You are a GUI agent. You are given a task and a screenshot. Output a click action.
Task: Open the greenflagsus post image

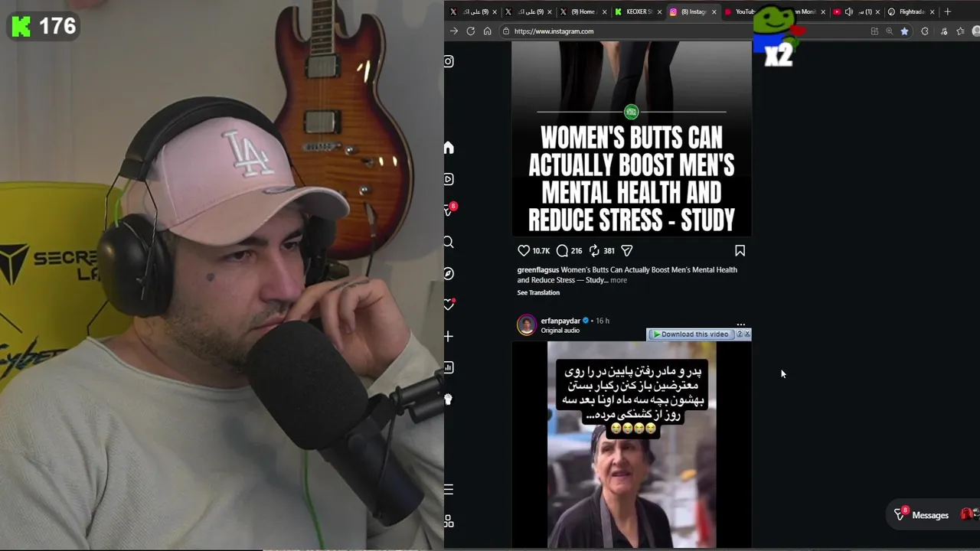click(x=632, y=139)
